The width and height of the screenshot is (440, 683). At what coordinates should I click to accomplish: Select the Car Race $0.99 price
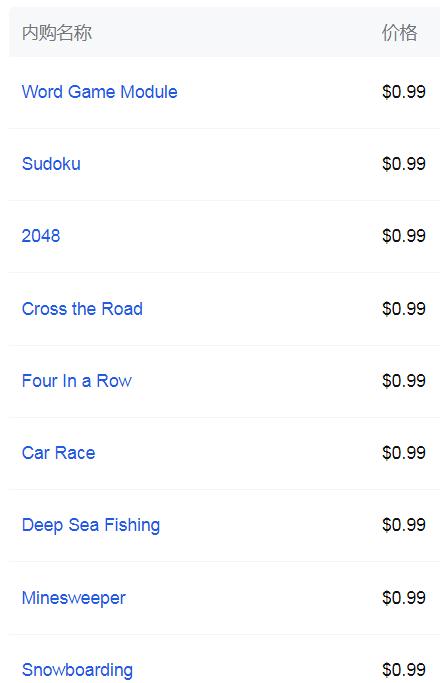tap(404, 453)
